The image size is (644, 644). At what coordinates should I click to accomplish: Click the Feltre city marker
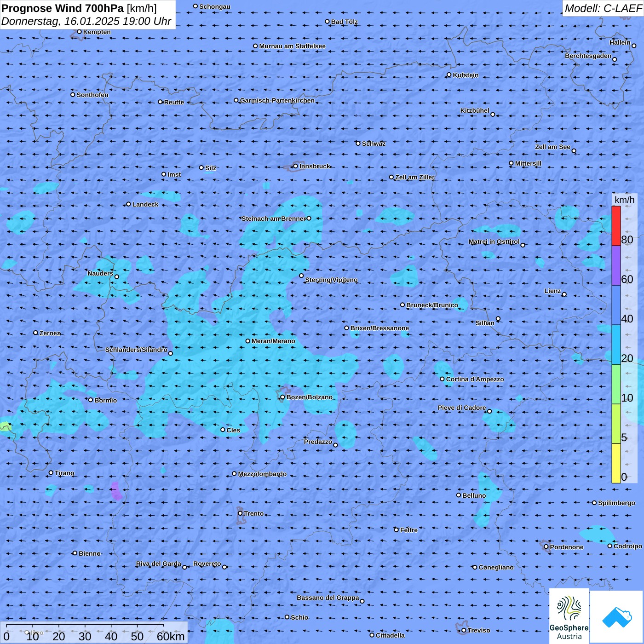click(x=396, y=530)
